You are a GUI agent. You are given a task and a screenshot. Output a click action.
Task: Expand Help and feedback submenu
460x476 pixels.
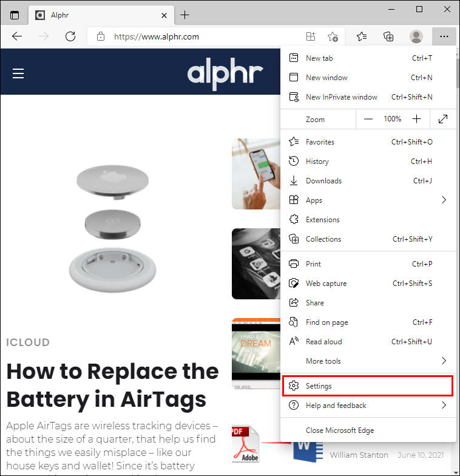pos(368,406)
